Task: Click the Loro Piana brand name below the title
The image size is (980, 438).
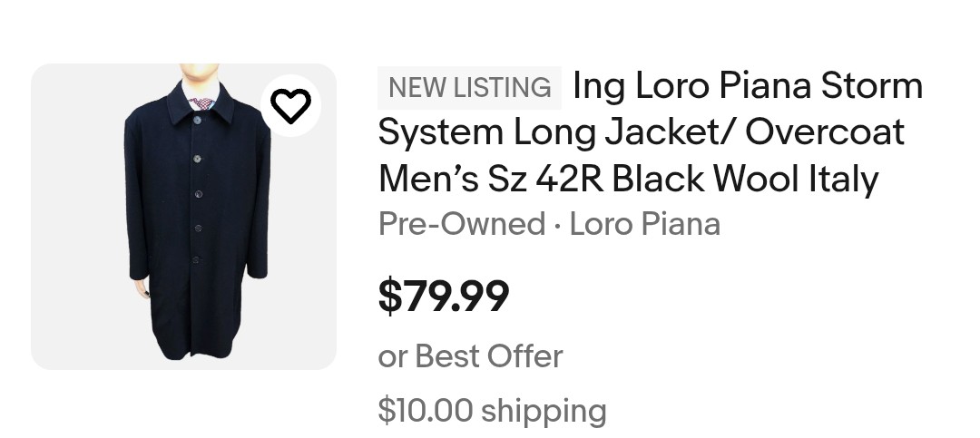Action: [x=644, y=223]
